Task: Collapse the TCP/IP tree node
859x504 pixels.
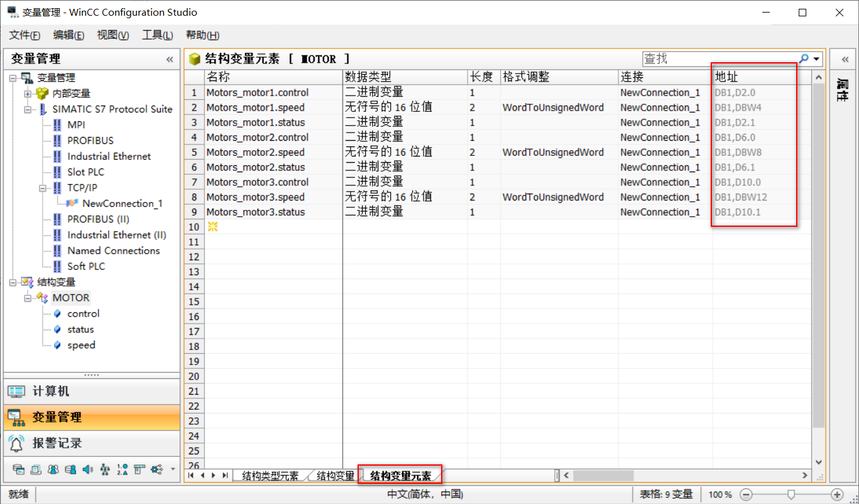Action: pyautogui.click(x=43, y=187)
